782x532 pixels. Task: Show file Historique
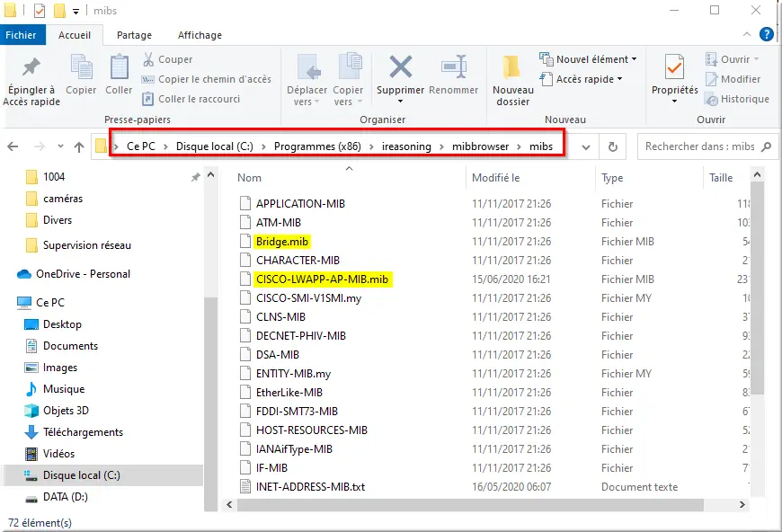[737, 99]
